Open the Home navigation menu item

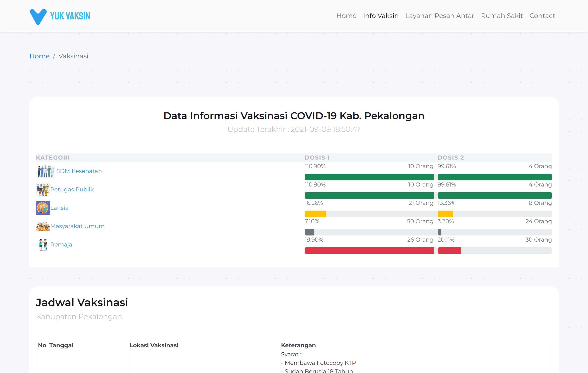[x=346, y=16]
